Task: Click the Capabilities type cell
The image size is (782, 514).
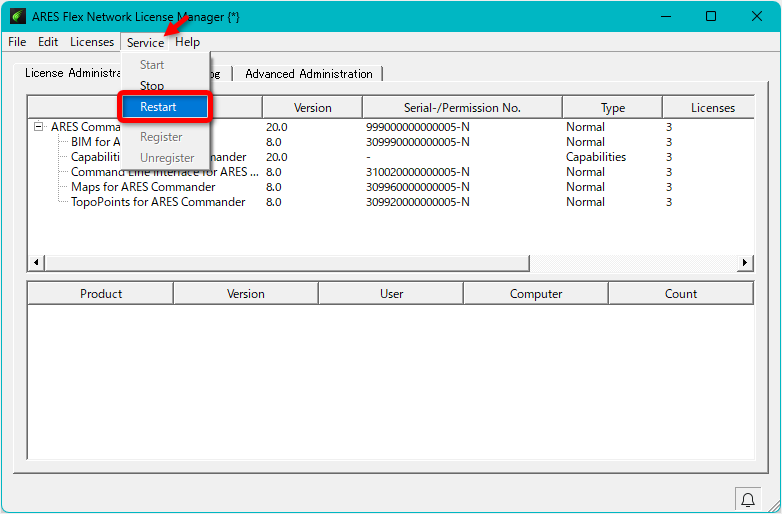Action: coord(595,157)
